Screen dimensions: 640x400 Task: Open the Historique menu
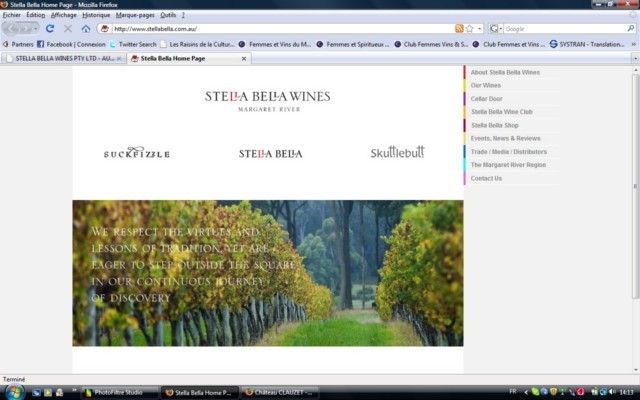tap(96, 15)
